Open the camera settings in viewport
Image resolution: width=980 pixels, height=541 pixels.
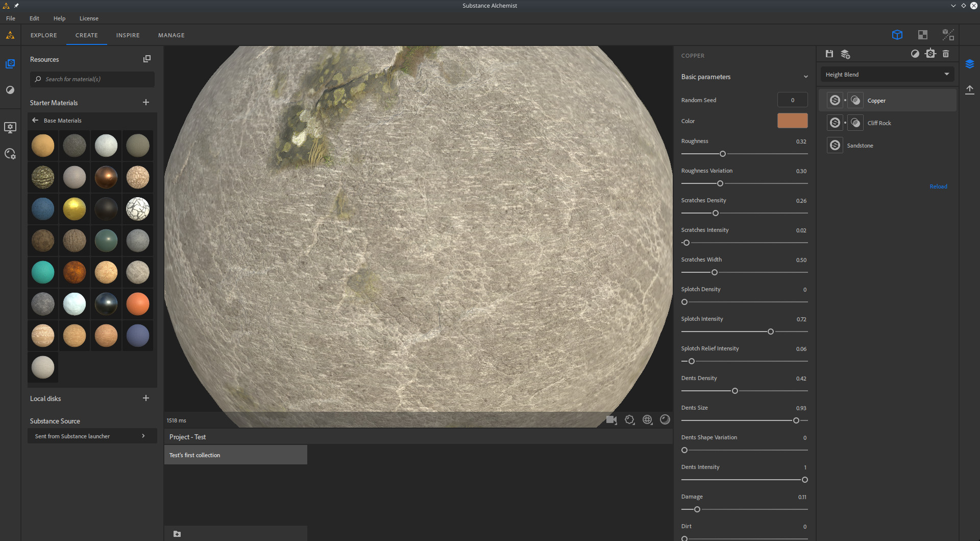[x=611, y=420]
